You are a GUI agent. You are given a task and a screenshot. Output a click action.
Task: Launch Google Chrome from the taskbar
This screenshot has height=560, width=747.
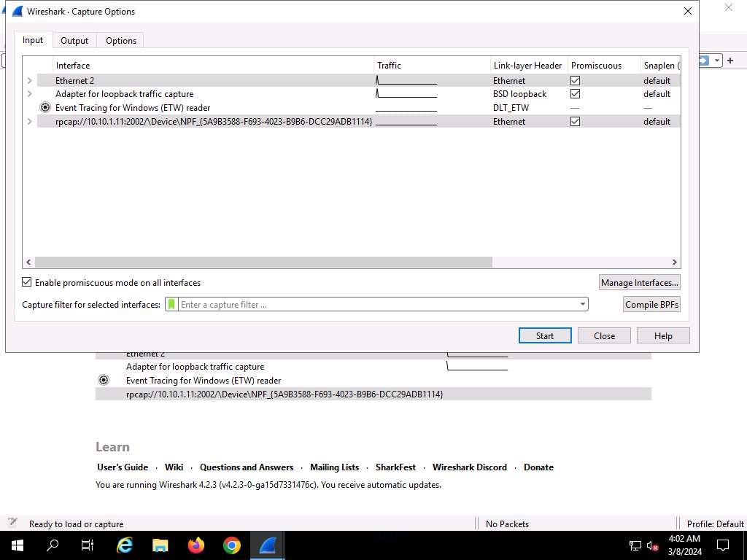tap(232, 545)
